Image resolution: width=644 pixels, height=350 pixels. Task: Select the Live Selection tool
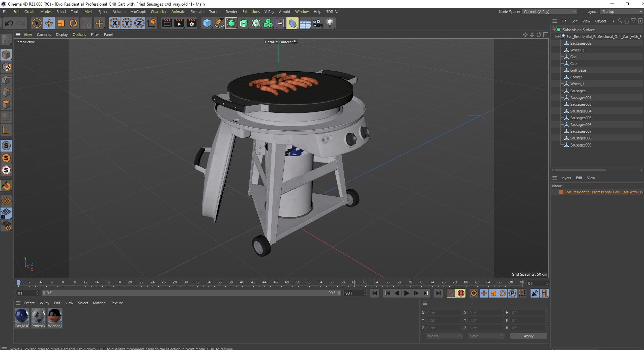[37, 23]
